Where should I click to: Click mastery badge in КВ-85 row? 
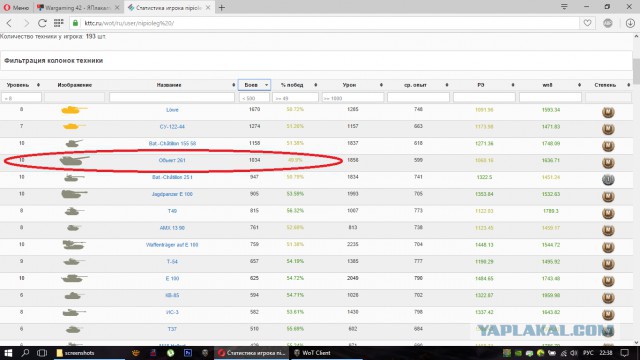[x=608, y=298]
